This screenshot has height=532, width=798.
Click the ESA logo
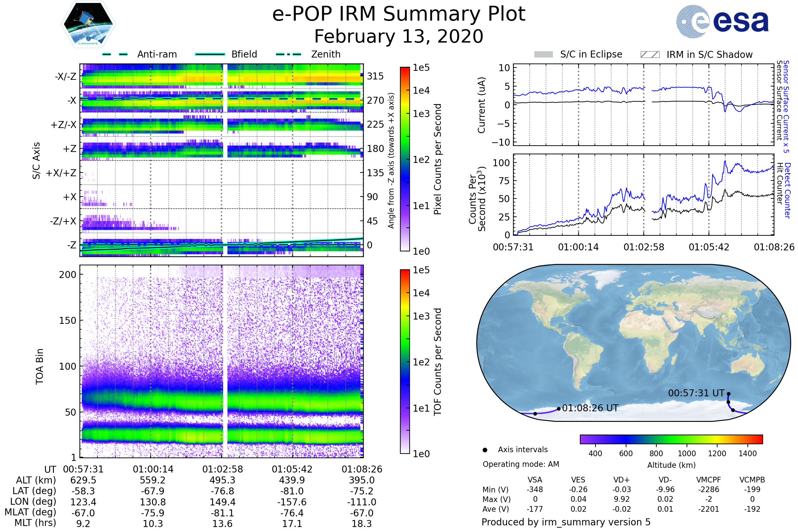(722, 21)
